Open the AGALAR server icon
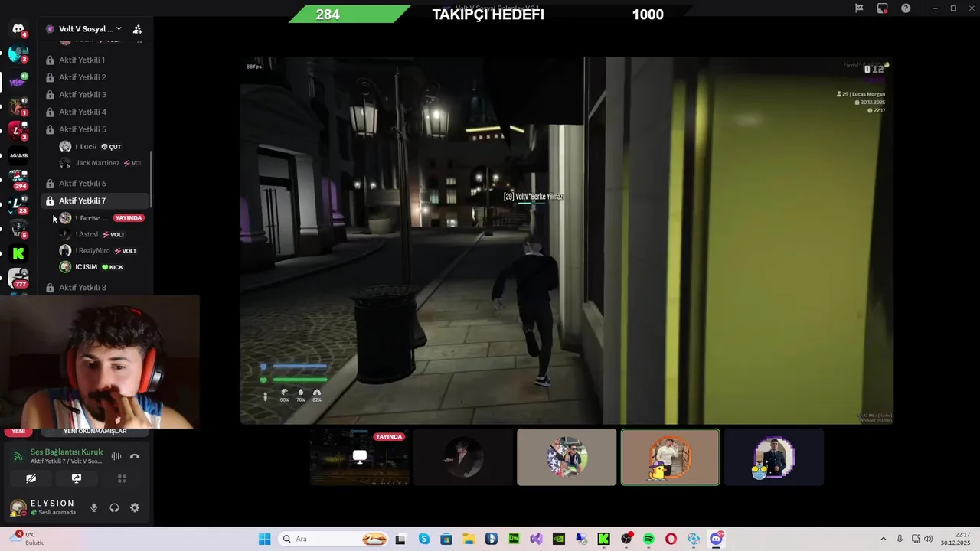The height and width of the screenshot is (551, 980). click(x=18, y=155)
